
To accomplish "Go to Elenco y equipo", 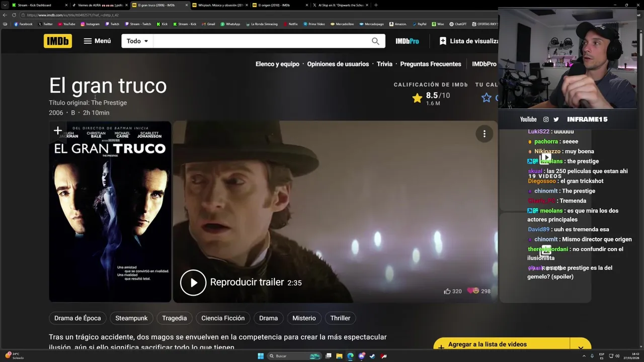I will pyautogui.click(x=277, y=64).
